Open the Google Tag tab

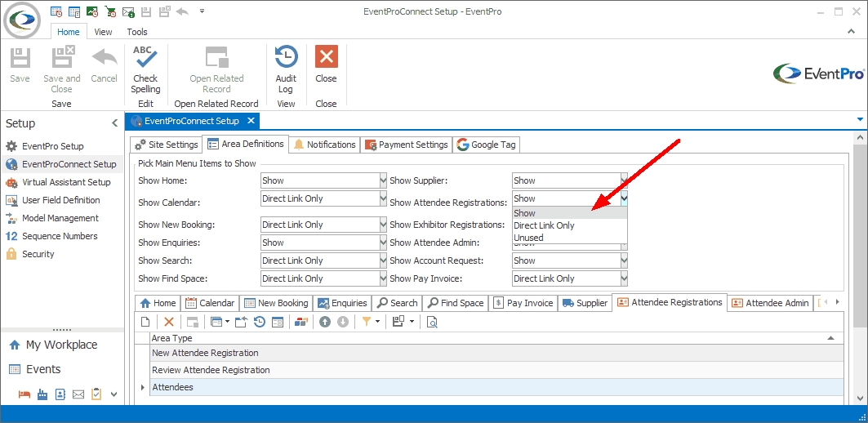coord(486,145)
